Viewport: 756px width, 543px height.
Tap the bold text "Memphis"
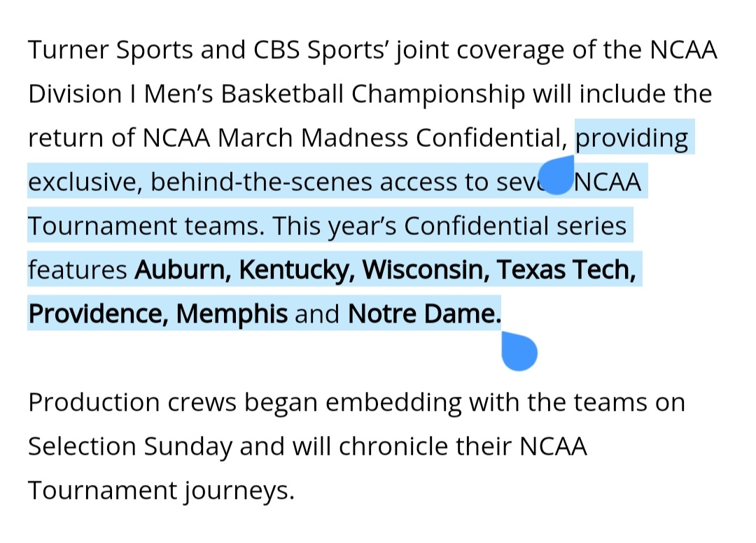tap(232, 314)
